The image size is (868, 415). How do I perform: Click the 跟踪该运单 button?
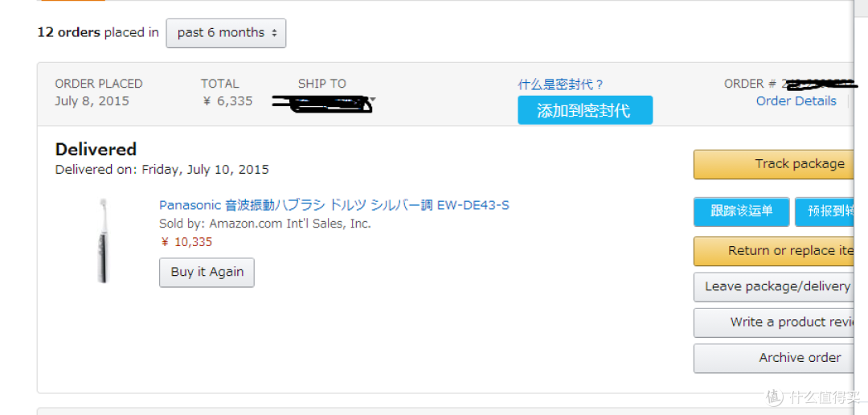741,211
